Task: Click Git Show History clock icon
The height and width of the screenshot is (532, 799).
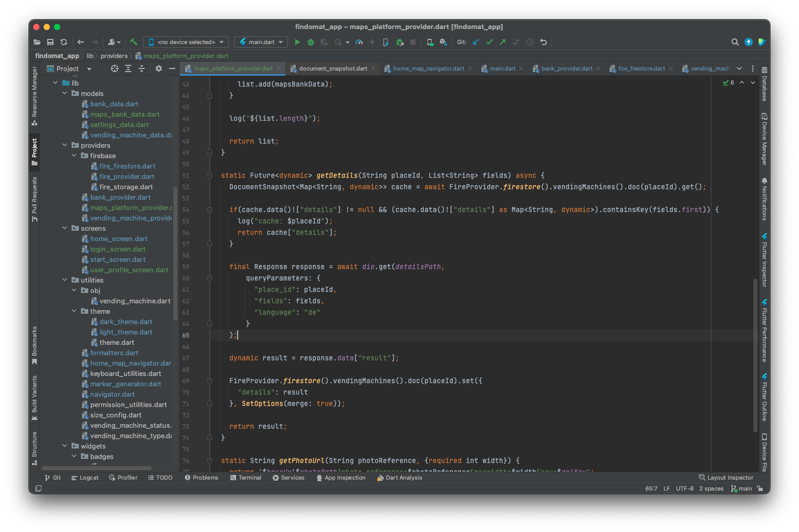Action: pos(530,42)
